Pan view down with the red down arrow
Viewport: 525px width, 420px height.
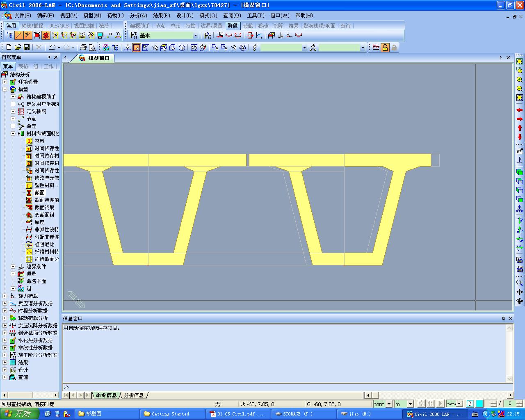coord(520,137)
